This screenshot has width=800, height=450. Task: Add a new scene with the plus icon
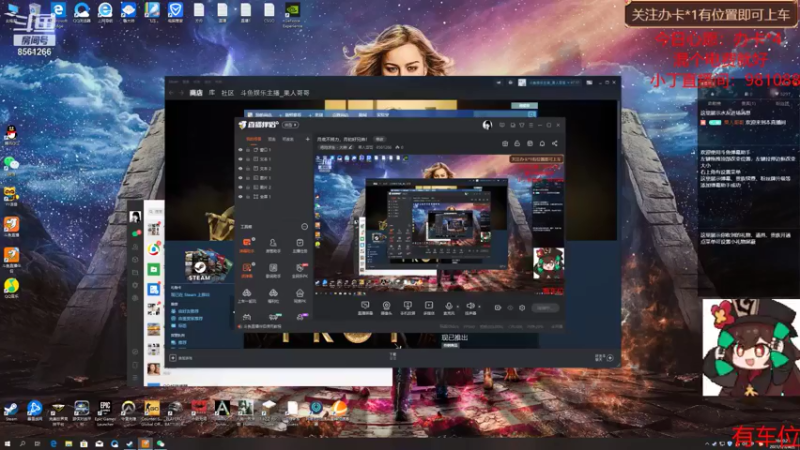(x=307, y=139)
